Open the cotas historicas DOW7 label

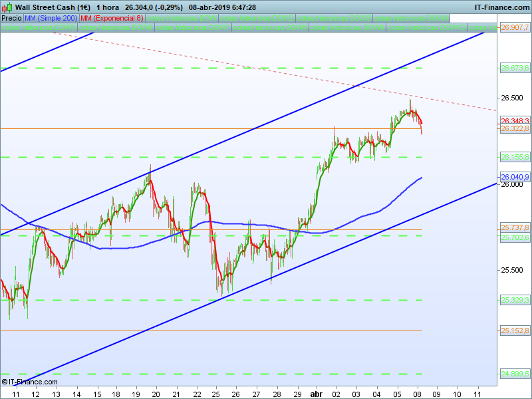point(193,27)
